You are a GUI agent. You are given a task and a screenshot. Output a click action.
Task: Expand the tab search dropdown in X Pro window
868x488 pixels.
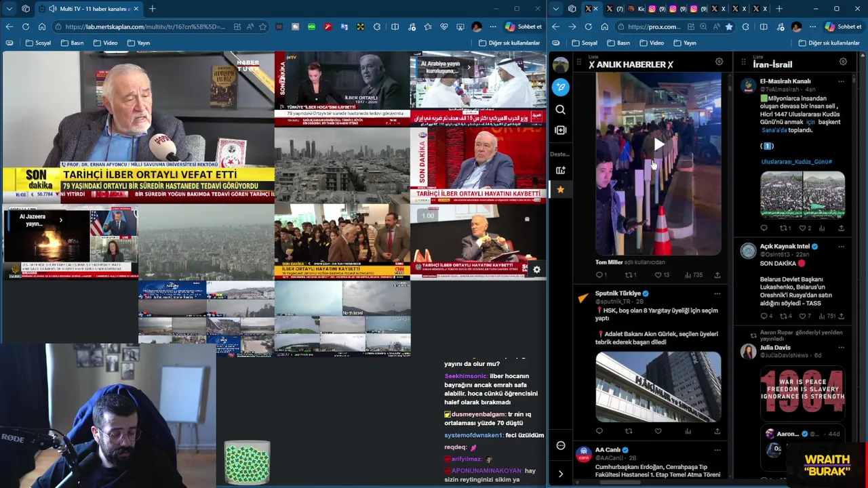tap(555, 9)
